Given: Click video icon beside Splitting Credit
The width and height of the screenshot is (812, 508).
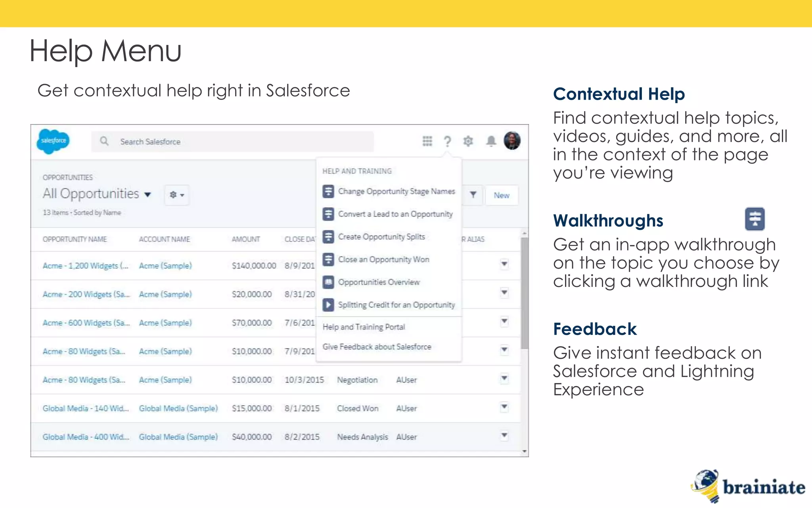Looking at the screenshot, I should 328,305.
